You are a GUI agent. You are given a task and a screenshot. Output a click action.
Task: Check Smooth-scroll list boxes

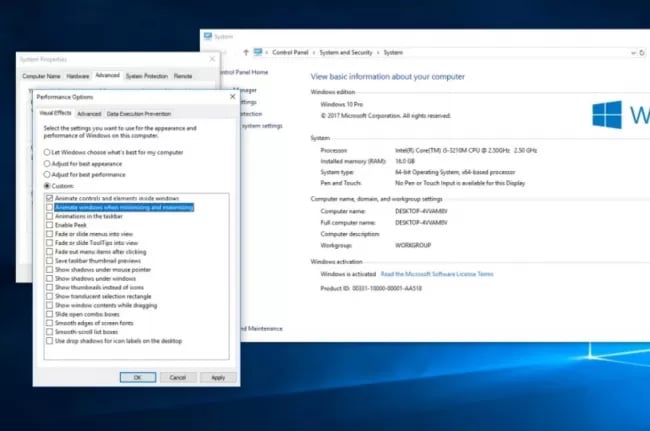[x=50, y=332]
